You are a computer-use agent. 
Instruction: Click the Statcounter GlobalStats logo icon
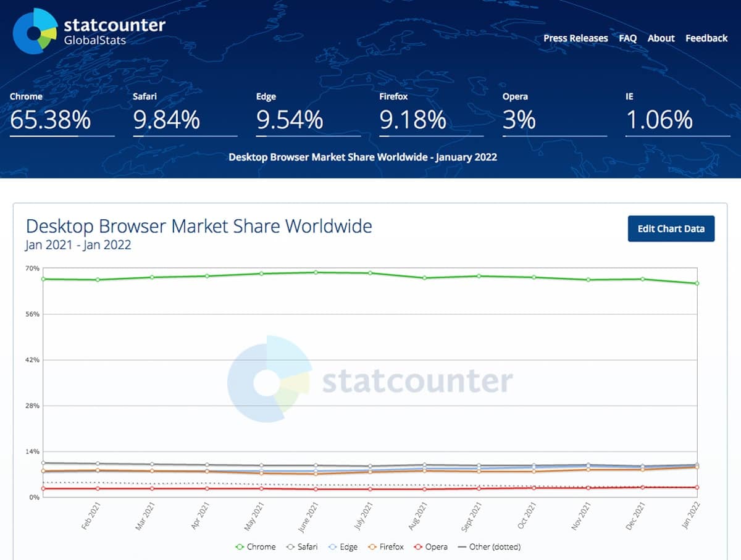point(36,31)
